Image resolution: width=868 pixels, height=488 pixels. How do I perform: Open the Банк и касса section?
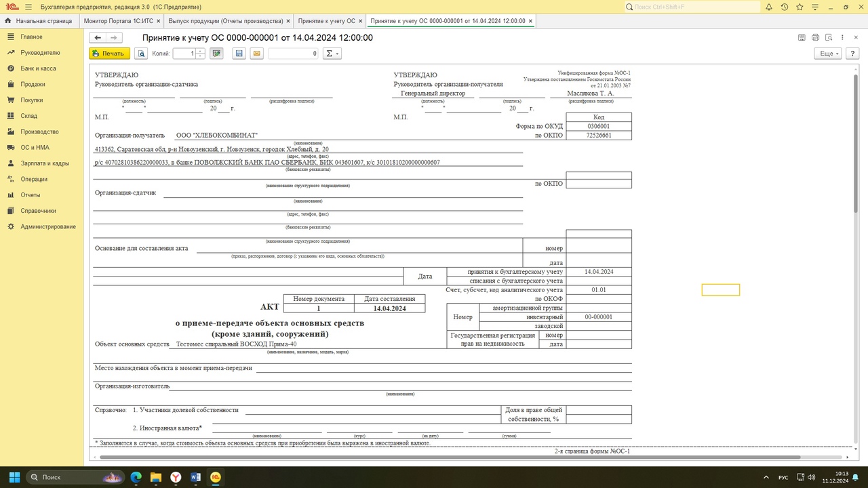(x=41, y=68)
